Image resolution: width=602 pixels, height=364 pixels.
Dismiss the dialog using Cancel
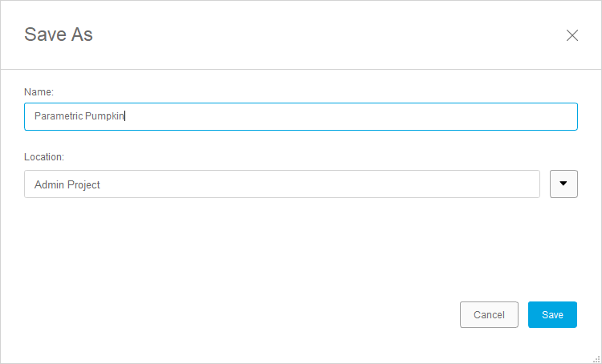pos(489,315)
